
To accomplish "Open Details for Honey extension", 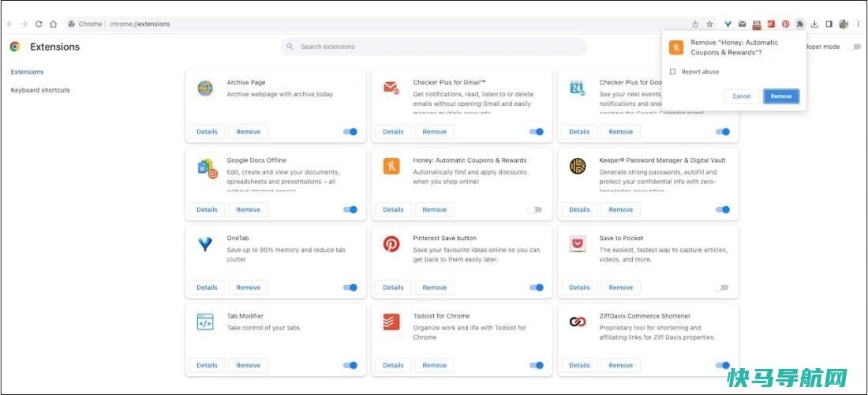I will [x=393, y=209].
